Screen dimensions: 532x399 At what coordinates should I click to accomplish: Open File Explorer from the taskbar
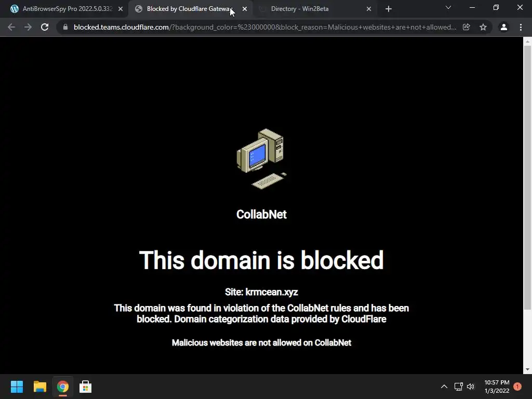click(x=39, y=387)
